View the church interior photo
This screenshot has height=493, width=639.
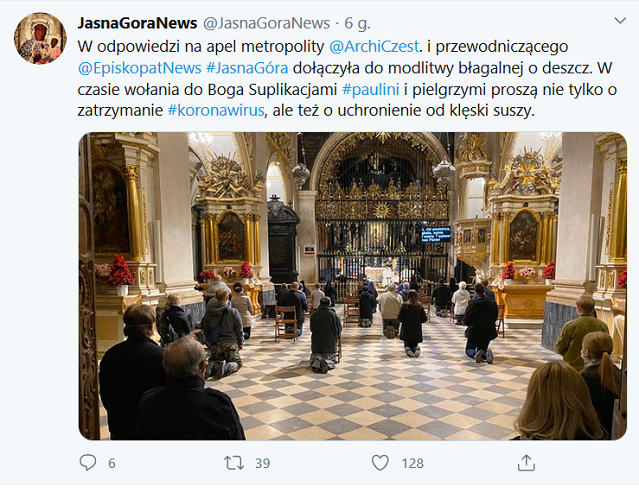click(x=353, y=286)
